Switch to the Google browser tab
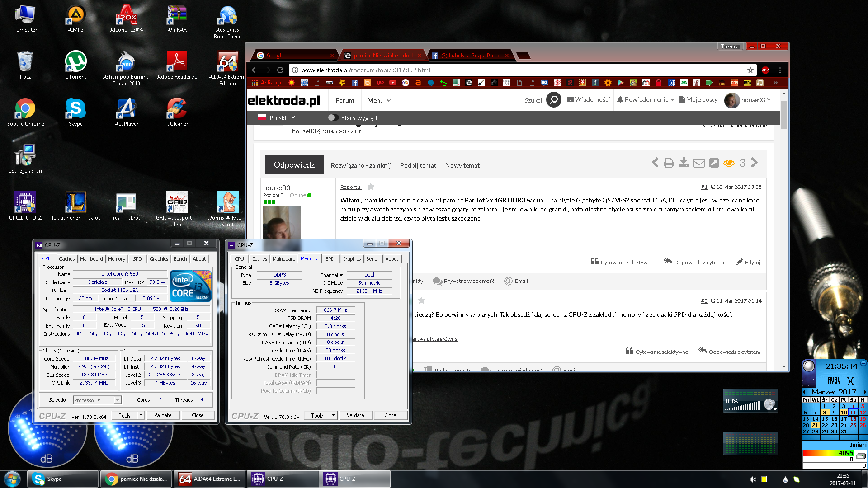Viewport: 868px width, 488px height. tap(294, 56)
